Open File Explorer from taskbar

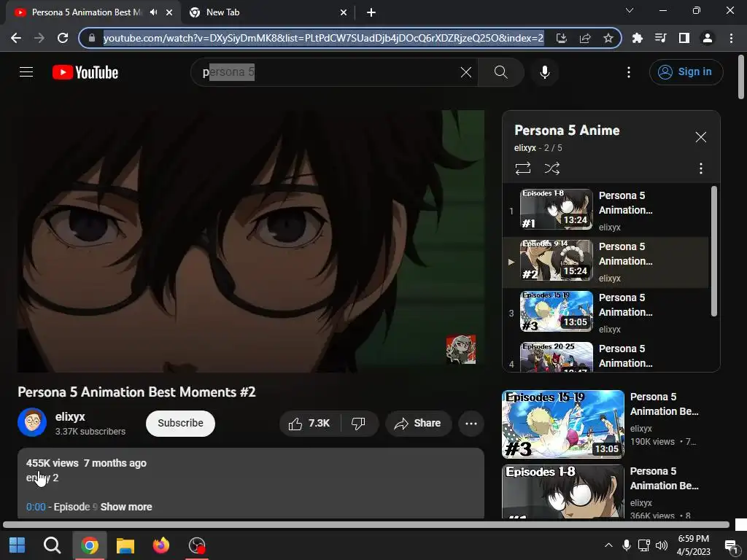(125, 545)
